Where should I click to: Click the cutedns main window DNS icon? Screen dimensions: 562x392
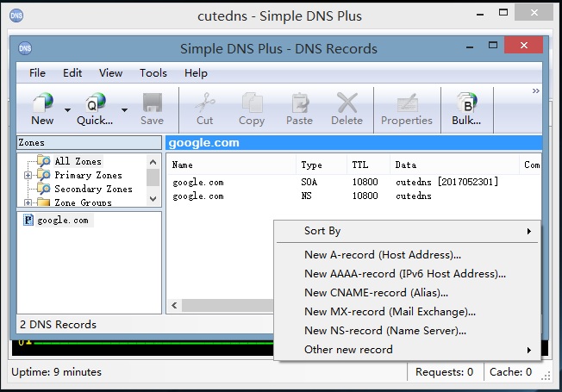tap(16, 16)
